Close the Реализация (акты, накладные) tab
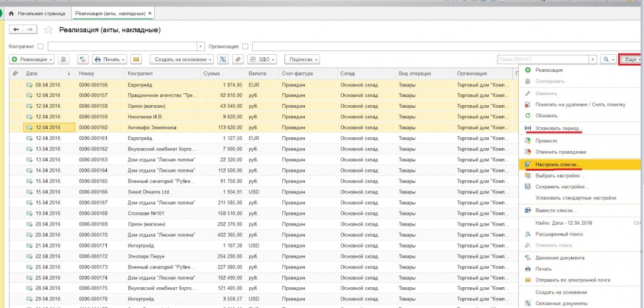Screen dimensions: 644x308 coord(150,14)
